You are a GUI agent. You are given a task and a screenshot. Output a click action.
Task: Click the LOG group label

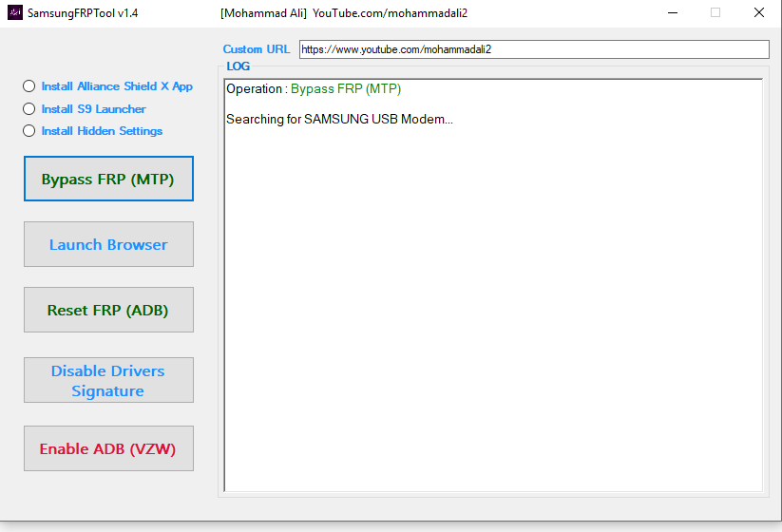click(238, 66)
